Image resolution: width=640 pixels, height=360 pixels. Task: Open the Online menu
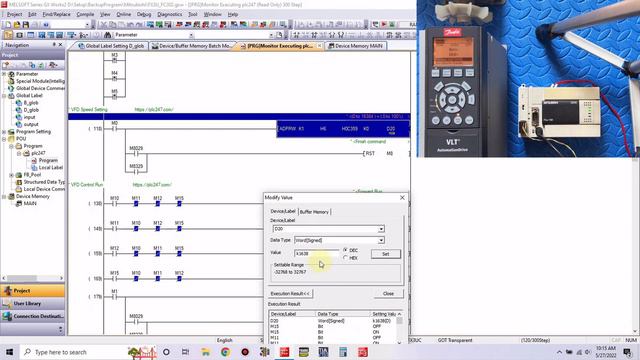pyautogui.click(x=124, y=14)
